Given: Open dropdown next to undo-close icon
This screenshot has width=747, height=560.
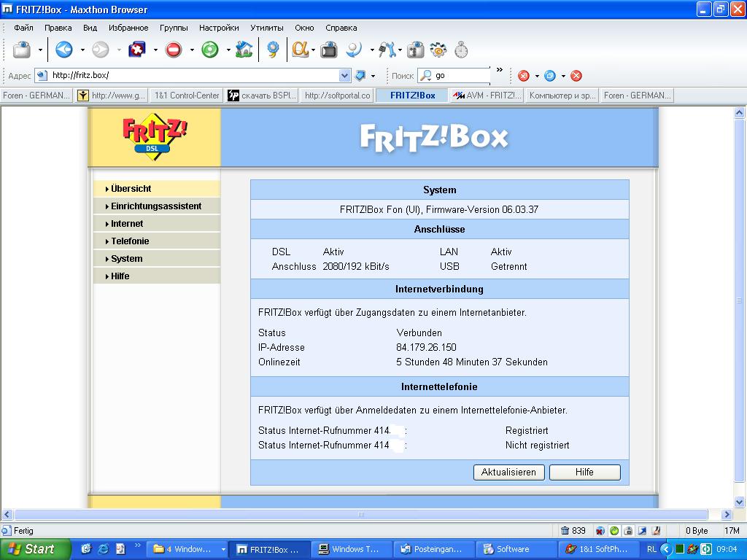Looking at the screenshot, I should click(x=155, y=50).
